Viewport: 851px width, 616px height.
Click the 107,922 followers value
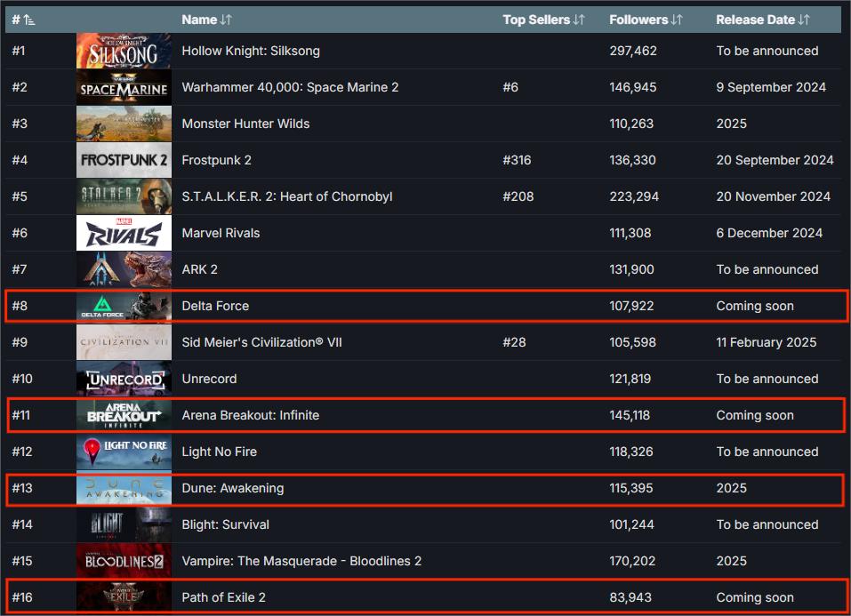(631, 306)
